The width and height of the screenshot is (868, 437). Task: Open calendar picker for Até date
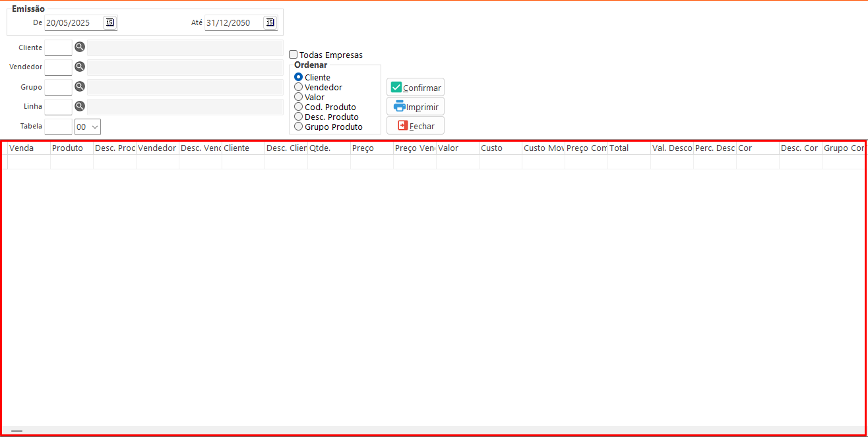tap(270, 22)
